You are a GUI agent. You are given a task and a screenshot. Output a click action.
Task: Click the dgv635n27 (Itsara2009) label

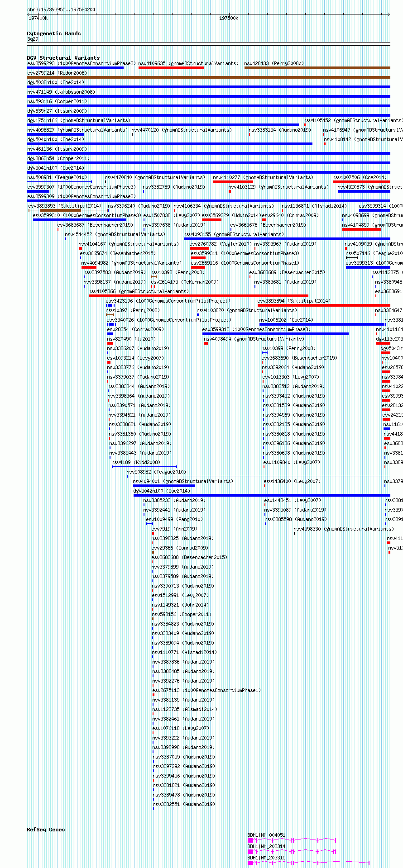pyautogui.click(x=57, y=111)
